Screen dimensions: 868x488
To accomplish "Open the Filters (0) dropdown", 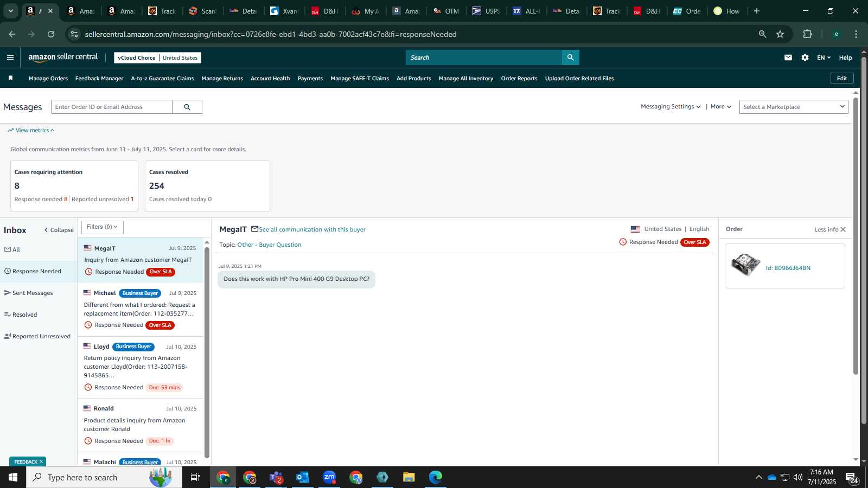I will (x=102, y=227).
